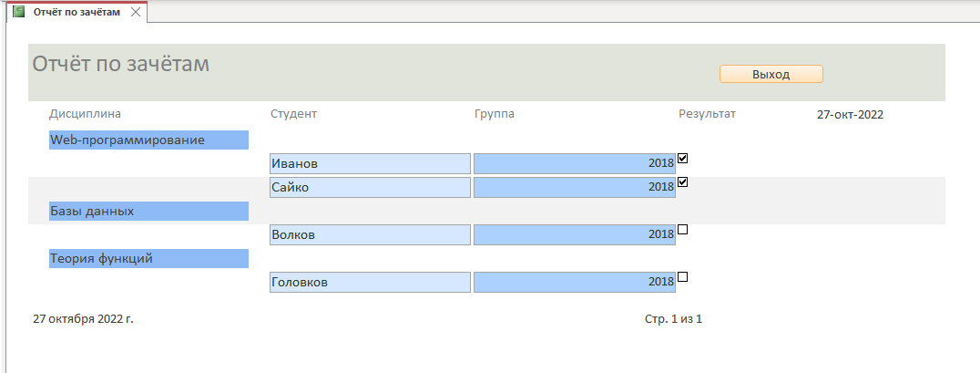The width and height of the screenshot is (980, 373).
Task: Click the Выход button
Action: [771, 75]
